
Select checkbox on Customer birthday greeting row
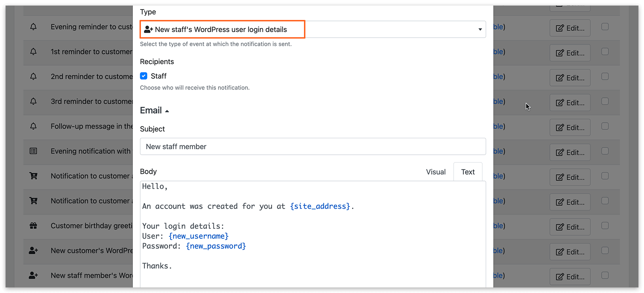[605, 226]
